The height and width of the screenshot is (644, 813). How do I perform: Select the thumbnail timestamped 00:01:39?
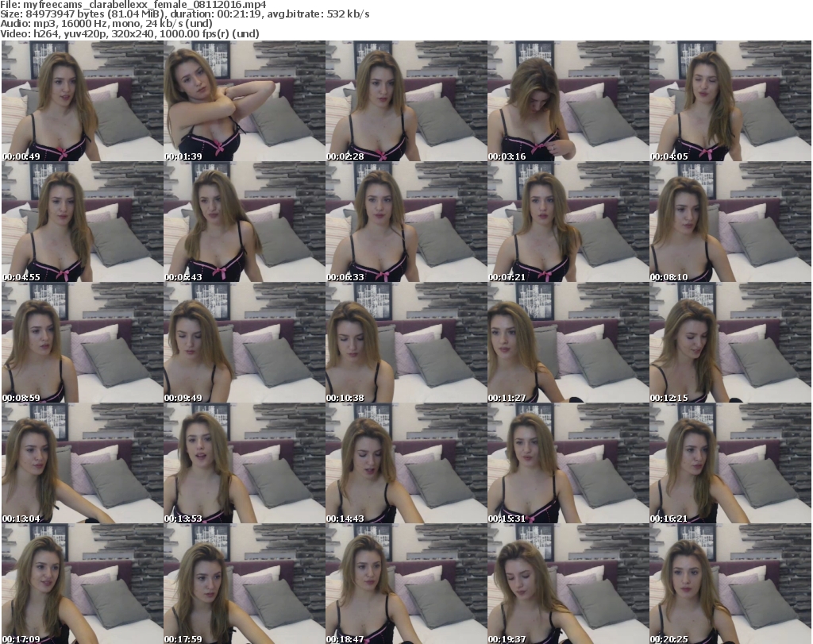coord(245,101)
